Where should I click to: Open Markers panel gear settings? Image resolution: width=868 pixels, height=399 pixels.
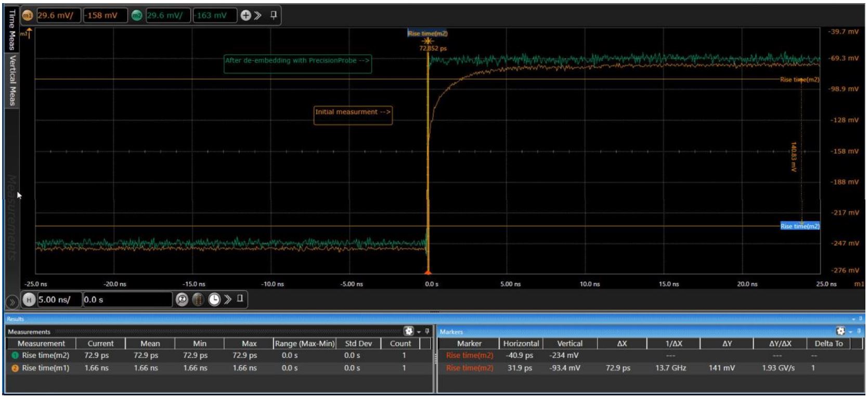[x=840, y=331]
